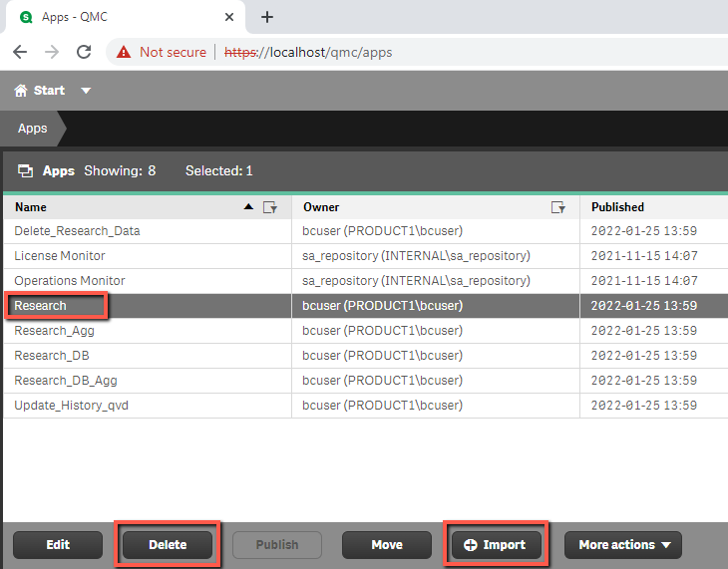Open the Name column filter icon
The width and height of the screenshot is (728, 569).
(270, 207)
